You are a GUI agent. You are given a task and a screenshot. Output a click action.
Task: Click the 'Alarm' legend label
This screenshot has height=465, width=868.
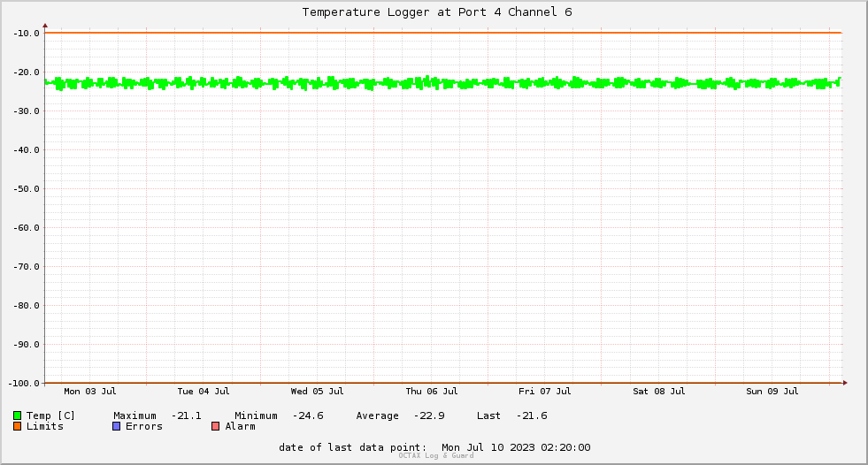coord(241,426)
